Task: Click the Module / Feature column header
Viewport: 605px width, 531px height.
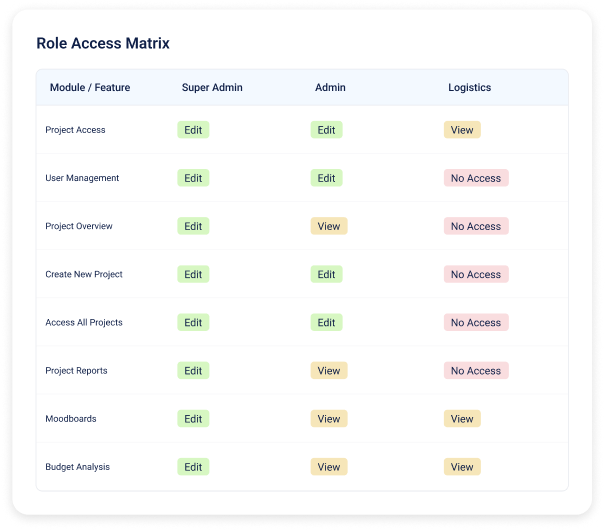Action: (90, 88)
